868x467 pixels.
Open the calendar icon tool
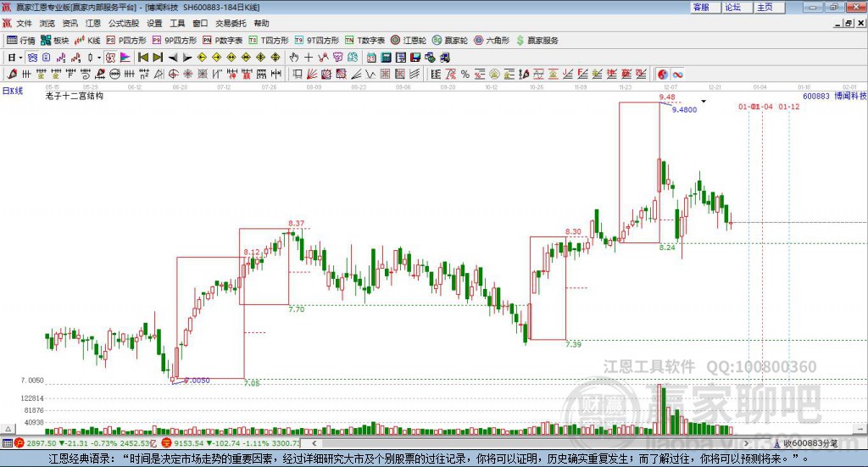point(371,58)
